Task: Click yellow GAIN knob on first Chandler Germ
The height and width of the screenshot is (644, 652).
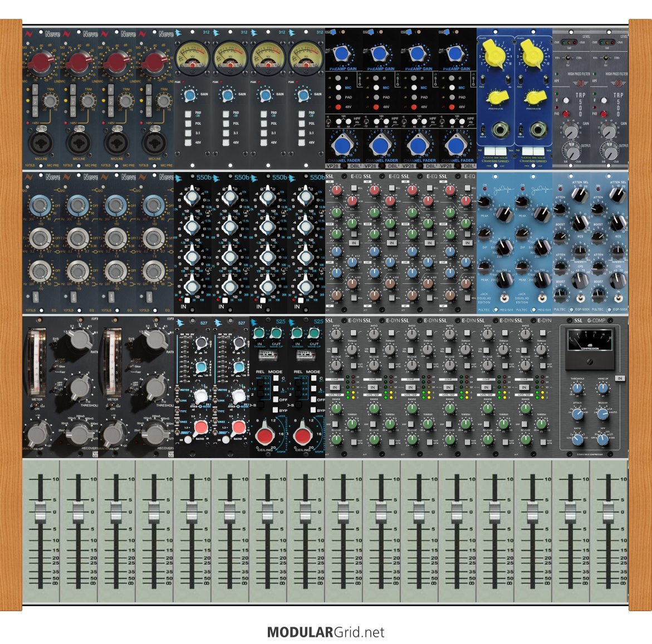Action: click(x=494, y=54)
